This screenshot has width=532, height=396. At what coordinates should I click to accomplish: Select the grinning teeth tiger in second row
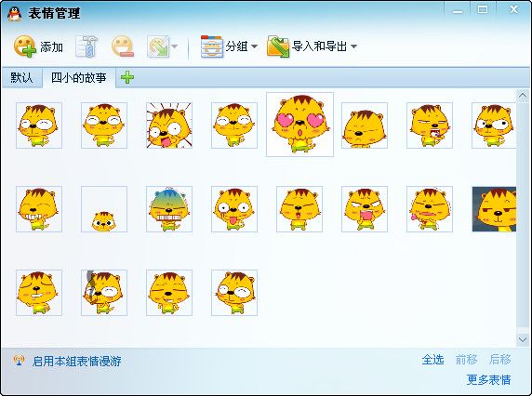tap(39, 209)
